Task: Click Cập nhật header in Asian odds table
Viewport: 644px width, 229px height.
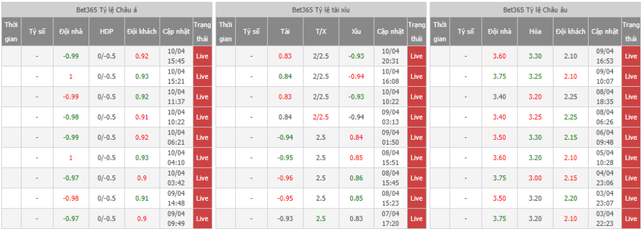Action: pyautogui.click(x=176, y=31)
